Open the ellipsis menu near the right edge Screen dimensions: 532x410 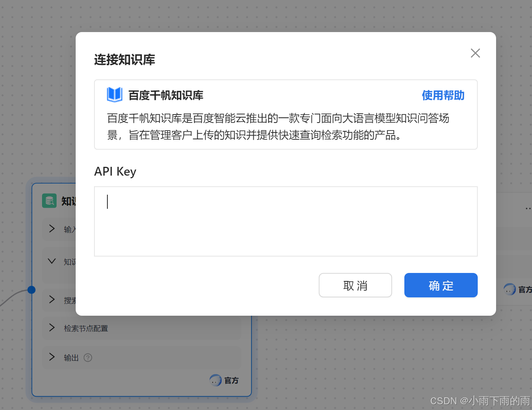pyautogui.click(x=529, y=208)
